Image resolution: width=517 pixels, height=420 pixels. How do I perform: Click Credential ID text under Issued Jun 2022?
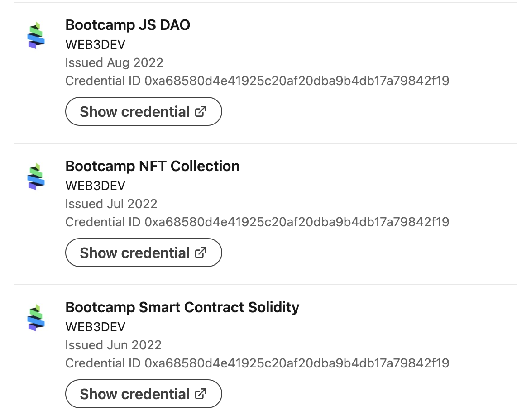tap(257, 363)
